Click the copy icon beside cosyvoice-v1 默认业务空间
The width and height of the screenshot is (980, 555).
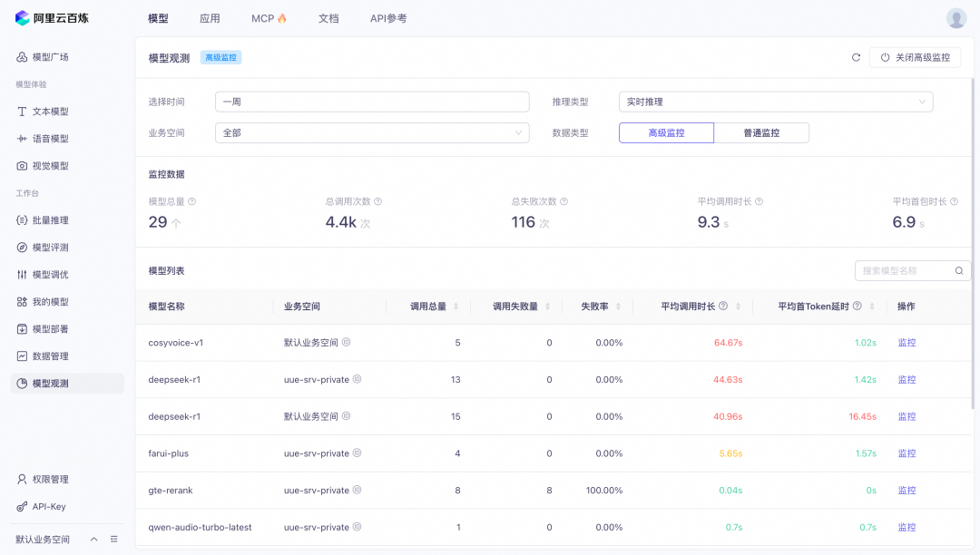coord(346,343)
